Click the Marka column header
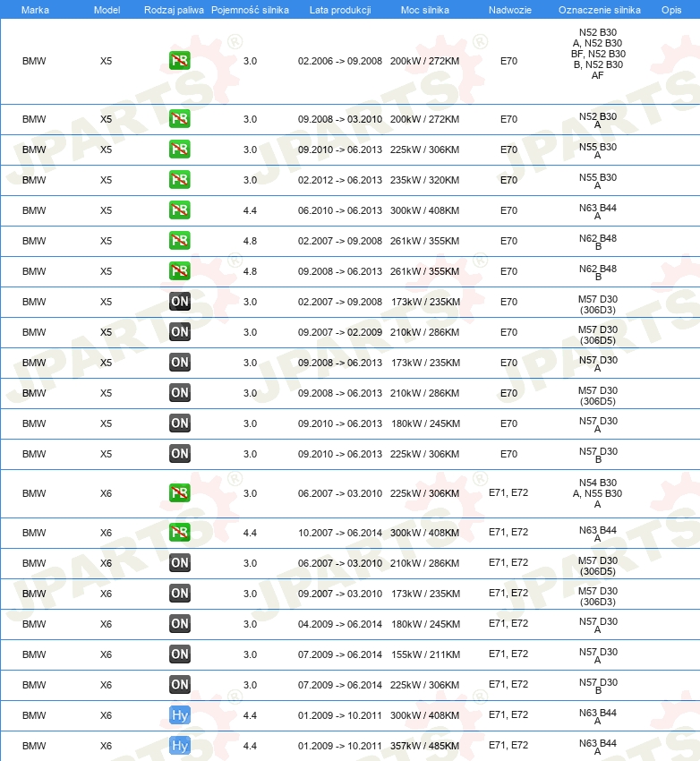 [x=35, y=10]
